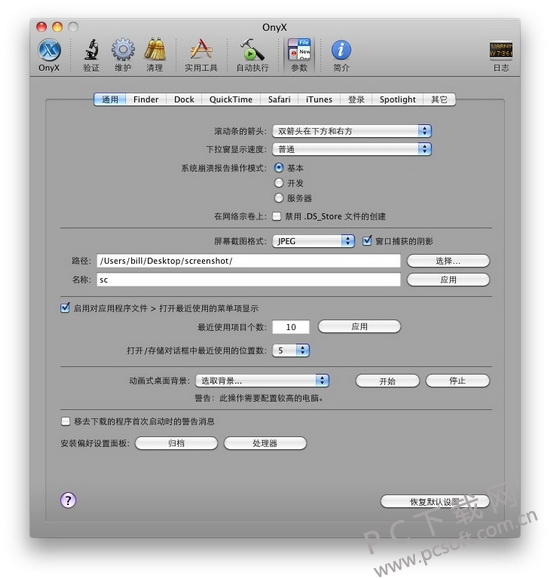Click the 恢复默认设置 button

pos(435,501)
